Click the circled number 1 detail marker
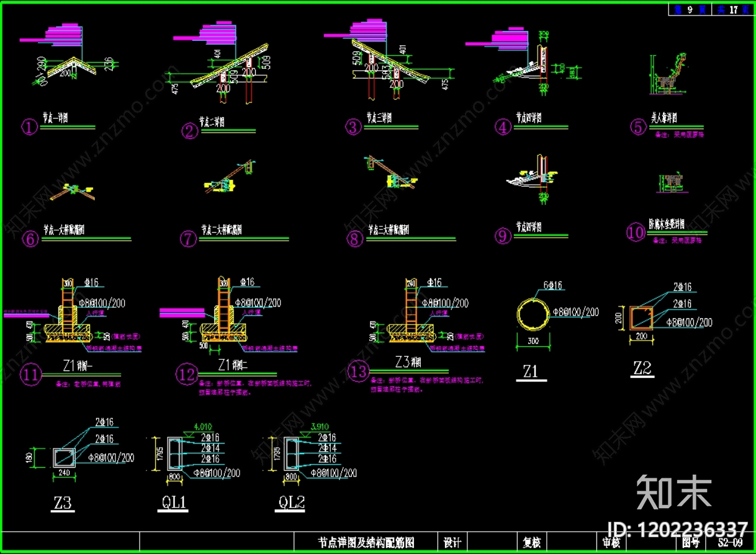The height and width of the screenshot is (554, 756). click(30, 127)
